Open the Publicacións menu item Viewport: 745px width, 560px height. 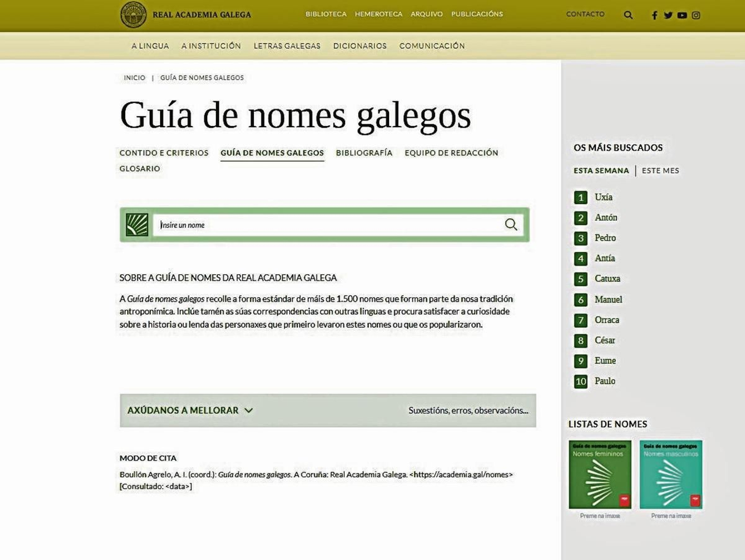pos(477,14)
